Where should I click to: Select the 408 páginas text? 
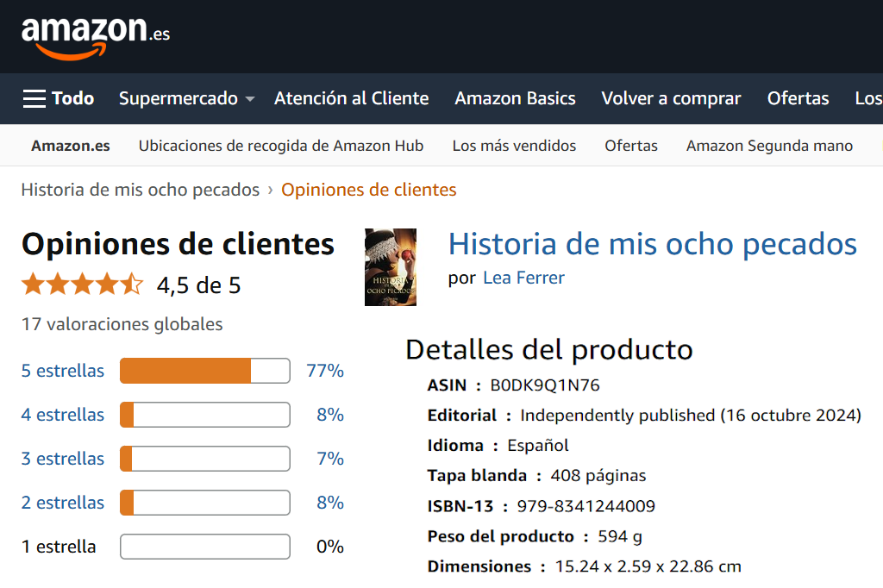(x=598, y=476)
